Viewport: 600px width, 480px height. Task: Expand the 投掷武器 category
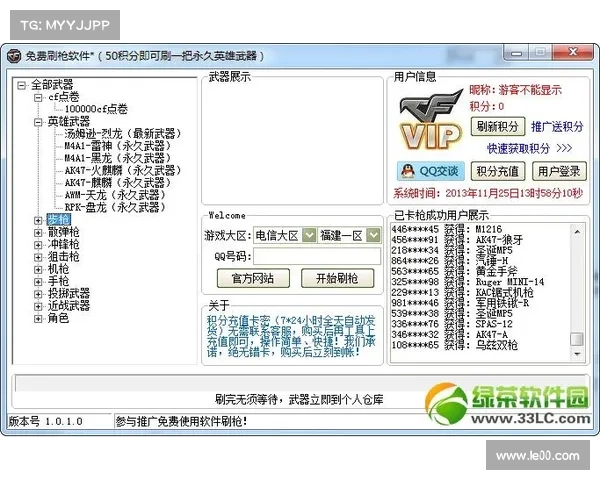(x=38, y=294)
